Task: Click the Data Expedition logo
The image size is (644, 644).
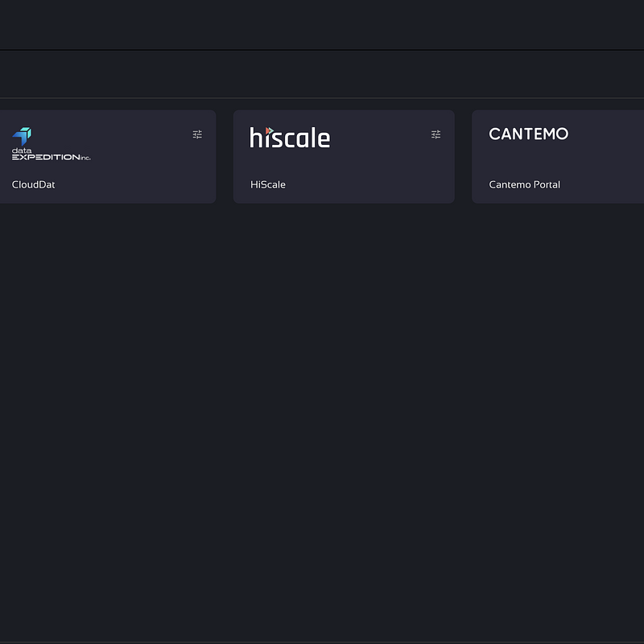Action: tap(51, 144)
